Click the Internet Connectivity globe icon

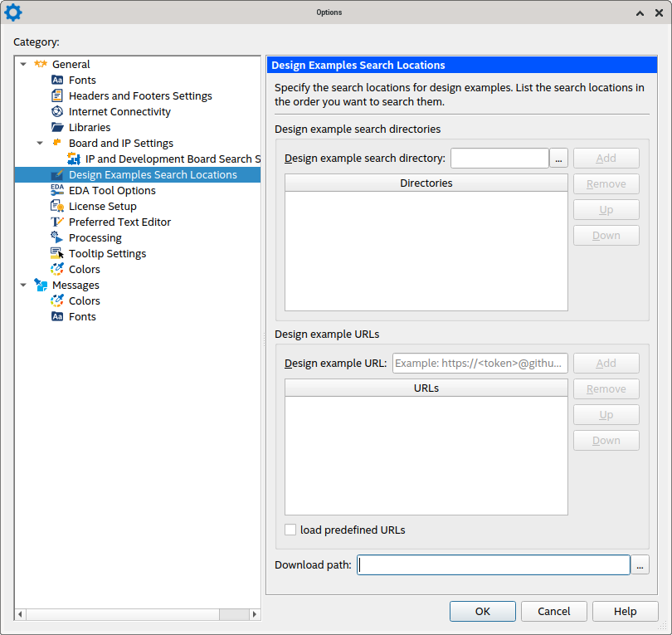(57, 111)
